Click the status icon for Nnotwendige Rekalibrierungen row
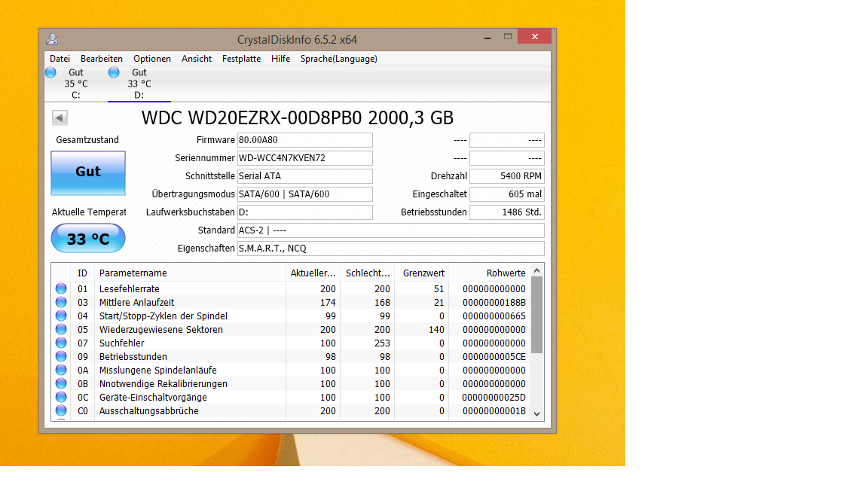Screen dimensions: 868x488 click(61, 383)
